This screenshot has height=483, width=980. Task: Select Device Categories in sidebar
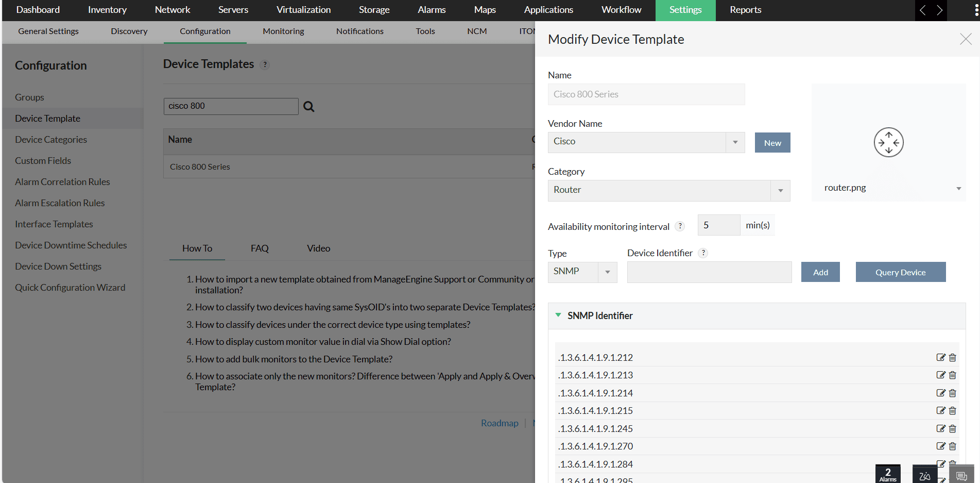51,140
